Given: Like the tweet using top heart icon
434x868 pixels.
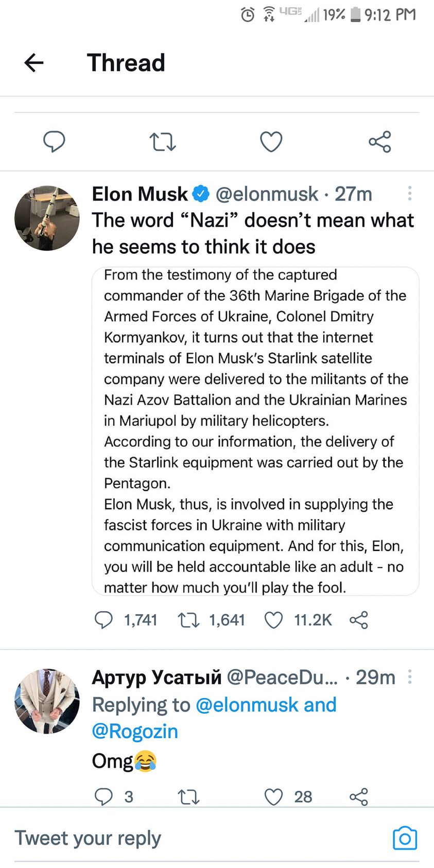Looking at the screenshot, I should click(271, 142).
